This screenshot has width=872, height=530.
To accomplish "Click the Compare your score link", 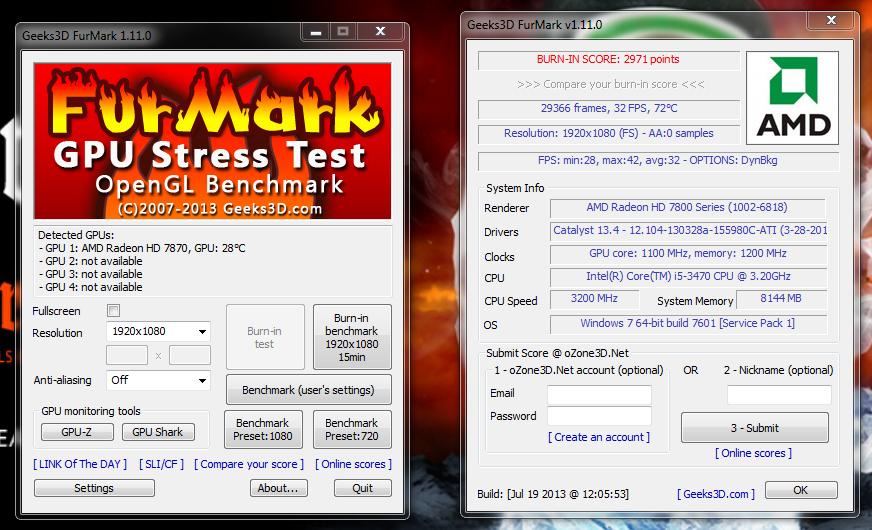I will tap(249, 464).
